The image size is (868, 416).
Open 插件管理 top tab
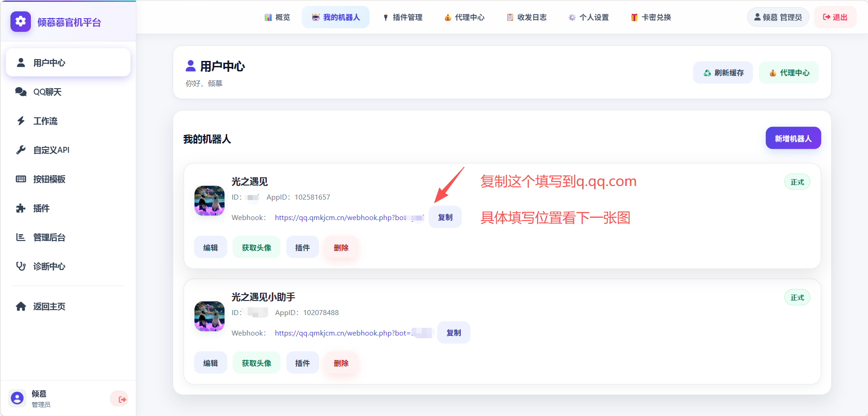click(x=403, y=17)
